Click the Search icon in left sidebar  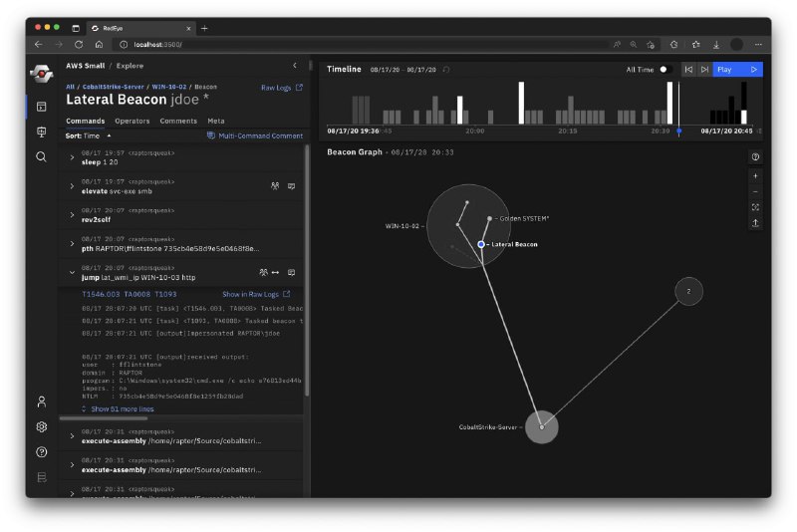pos(41,156)
